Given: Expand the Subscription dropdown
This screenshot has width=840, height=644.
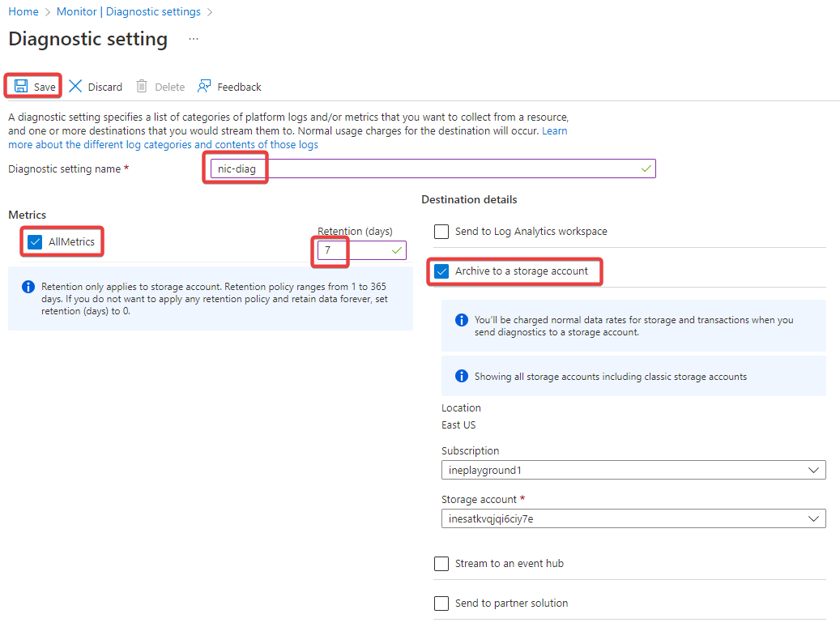Looking at the screenshot, I should (x=633, y=470).
